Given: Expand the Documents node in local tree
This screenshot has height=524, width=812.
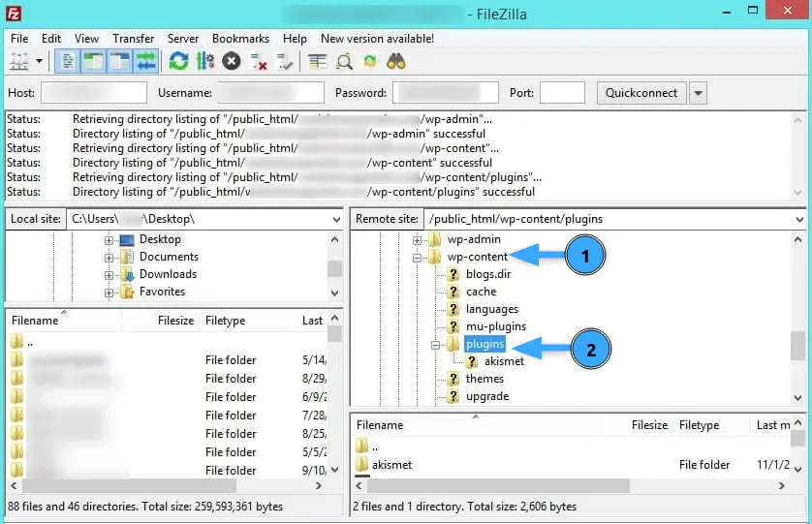Looking at the screenshot, I should (109, 258).
